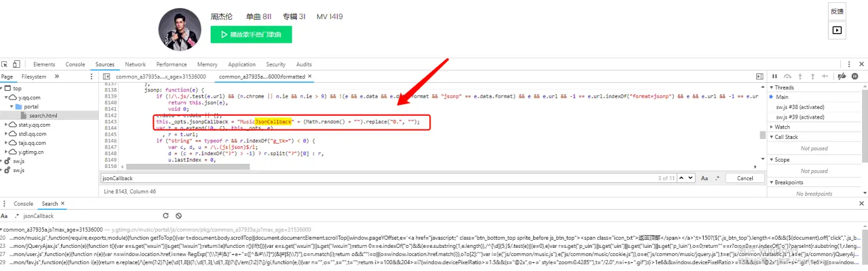The height and width of the screenshot is (271, 868).
Task: Collapse the portal folder
Action: 12,107
